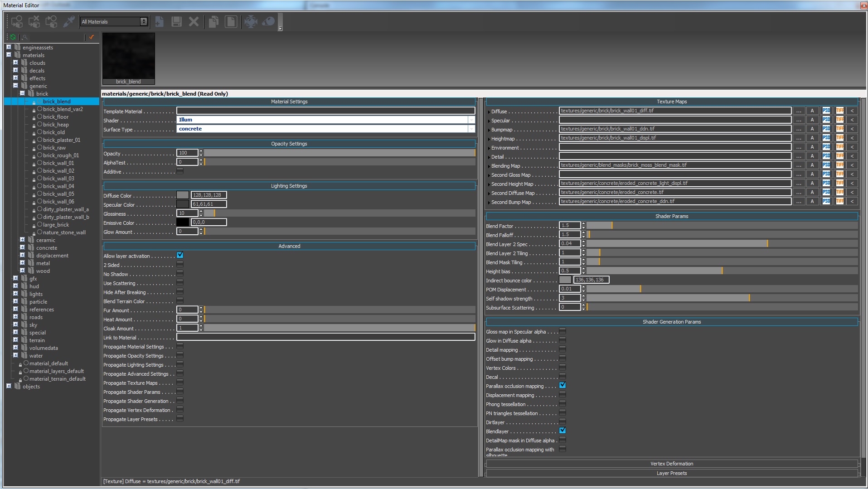Toggle the Blendlayer checkbox off
868x489 pixels.
click(x=562, y=431)
